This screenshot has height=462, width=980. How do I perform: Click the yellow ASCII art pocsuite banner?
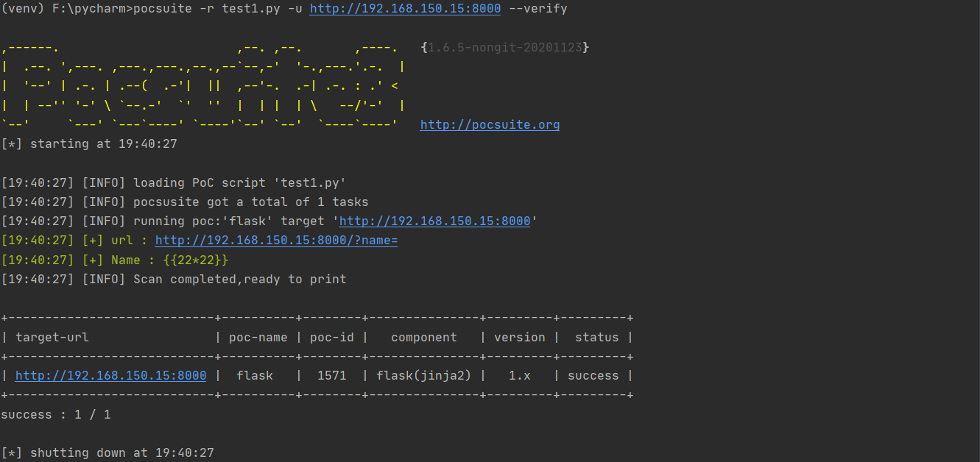[x=202, y=86]
